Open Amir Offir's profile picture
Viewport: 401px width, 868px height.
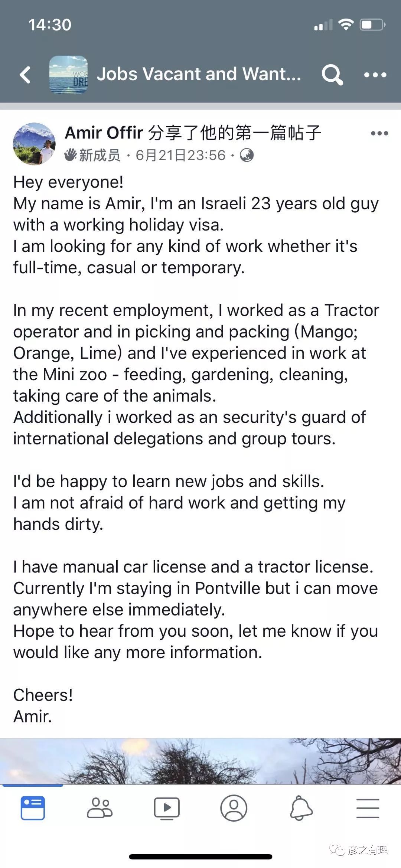coord(34,144)
